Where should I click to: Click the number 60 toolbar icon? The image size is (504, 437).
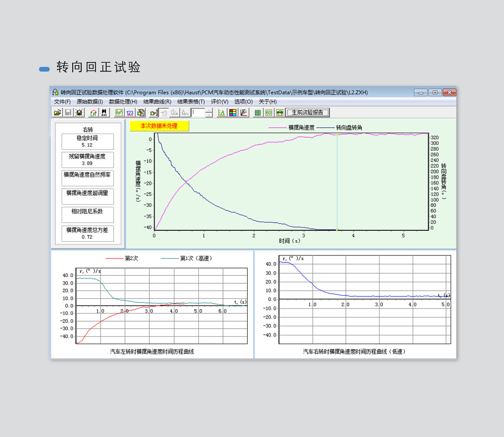[268, 113]
